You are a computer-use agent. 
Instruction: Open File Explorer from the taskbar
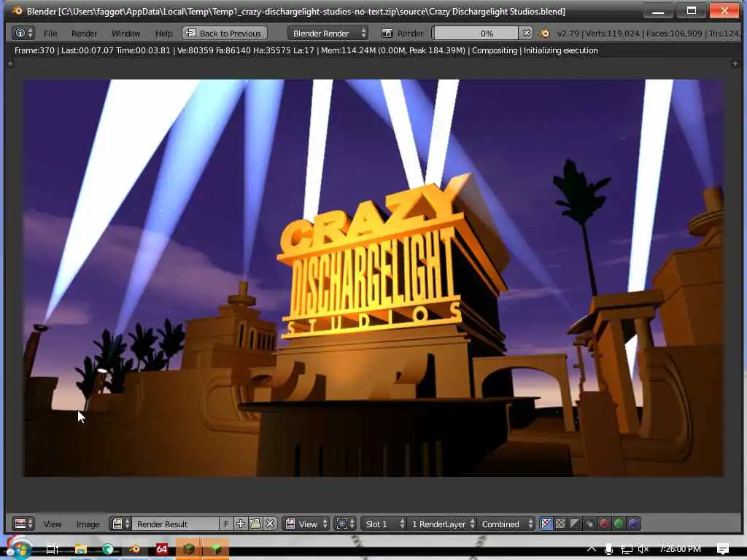[80, 549]
